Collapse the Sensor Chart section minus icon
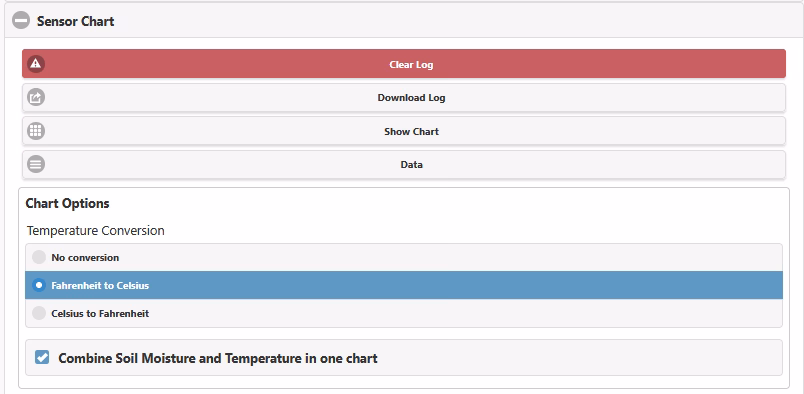Screen dimensions: 804x394 [x=21, y=21]
